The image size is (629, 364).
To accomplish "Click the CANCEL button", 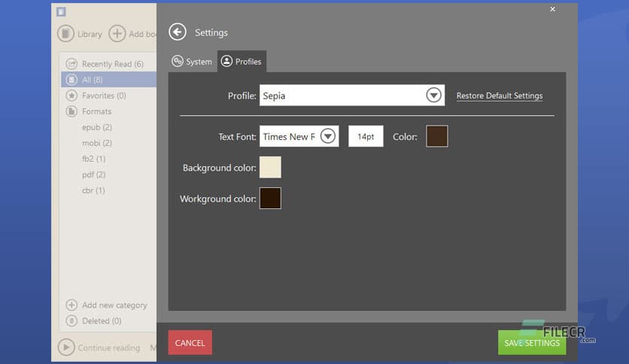I will tap(190, 343).
